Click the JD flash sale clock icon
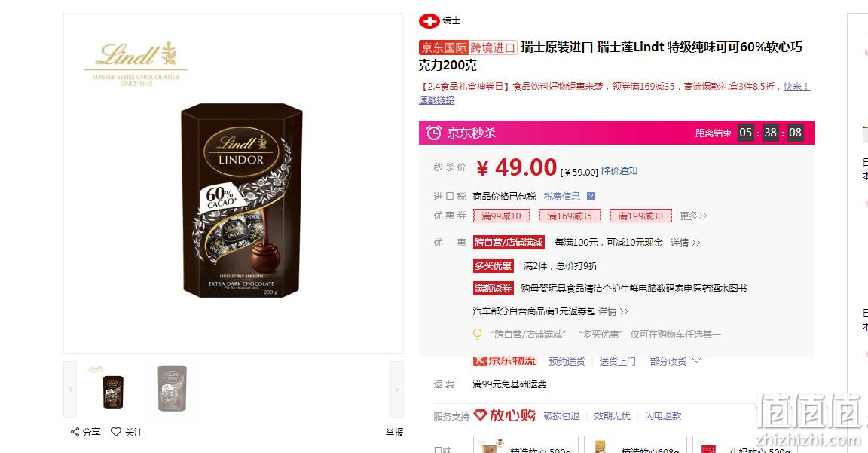This screenshot has height=453, width=868. pyautogui.click(x=434, y=133)
